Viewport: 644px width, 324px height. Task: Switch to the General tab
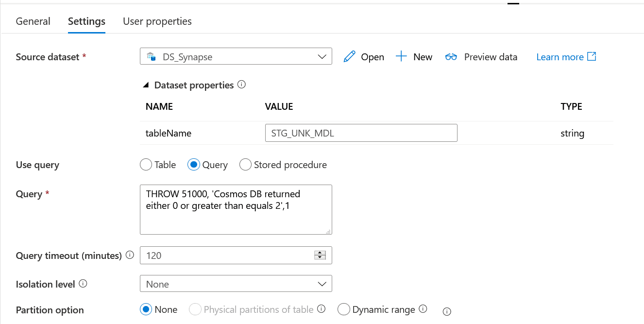(33, 21)
